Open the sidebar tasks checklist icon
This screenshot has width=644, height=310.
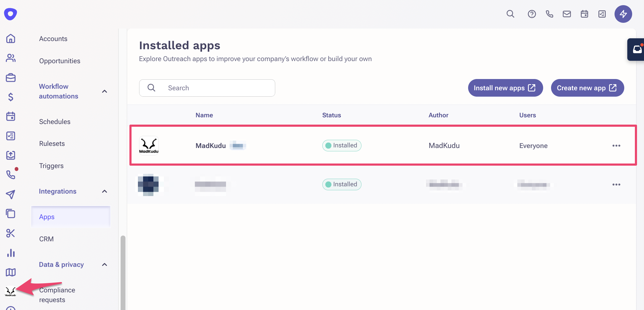(x=11, y=136)
